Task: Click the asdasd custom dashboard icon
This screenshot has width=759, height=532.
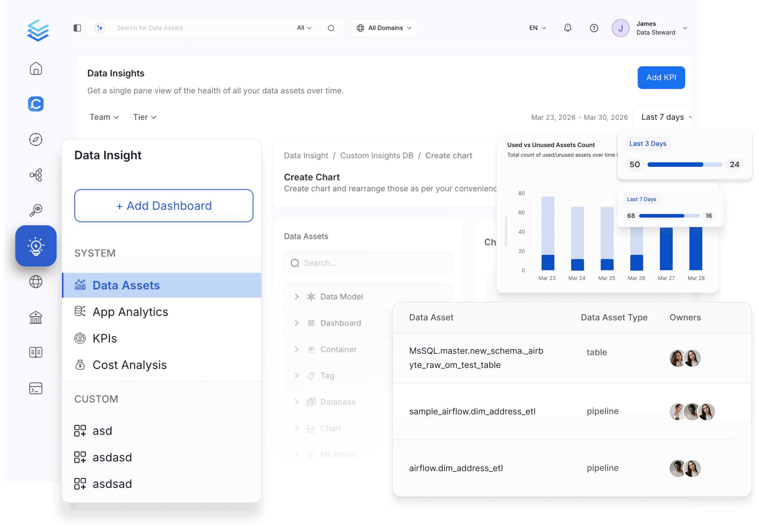Action: [x=80, y=457]
